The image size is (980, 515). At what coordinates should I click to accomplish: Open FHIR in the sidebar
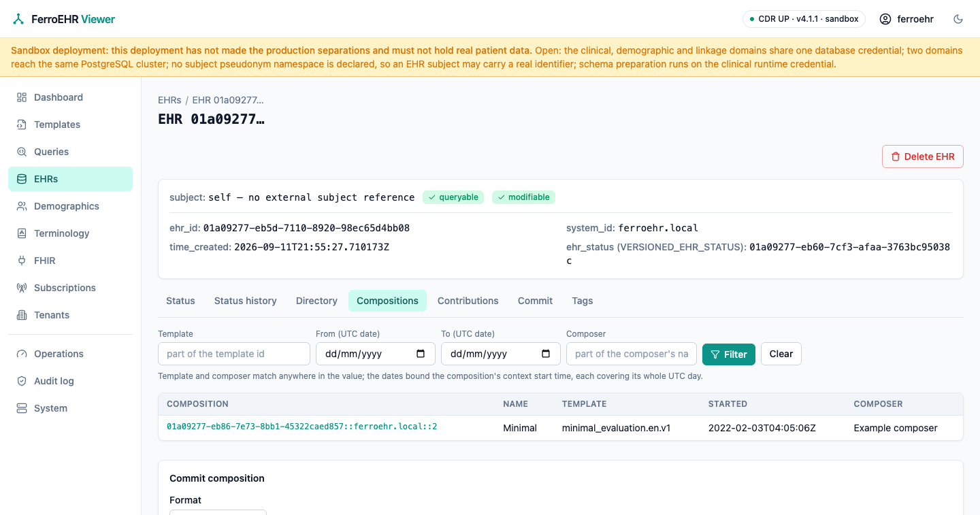pyautogui.click(x=70, y=261)
